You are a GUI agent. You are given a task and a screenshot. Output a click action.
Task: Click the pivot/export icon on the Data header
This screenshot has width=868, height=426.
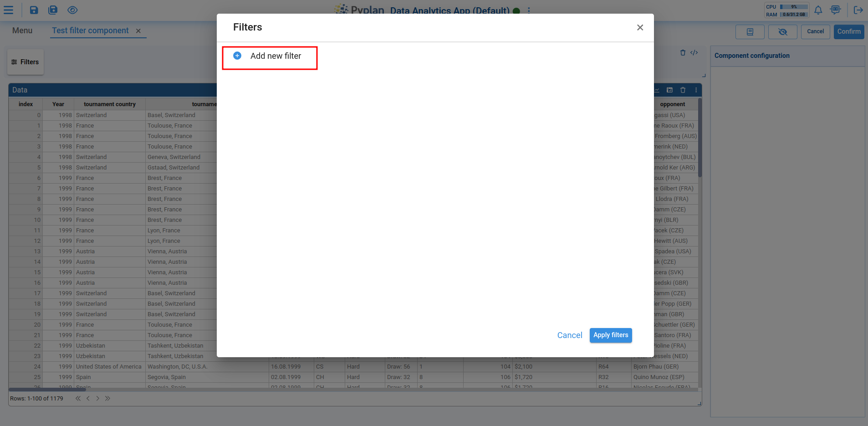[669, 90]
